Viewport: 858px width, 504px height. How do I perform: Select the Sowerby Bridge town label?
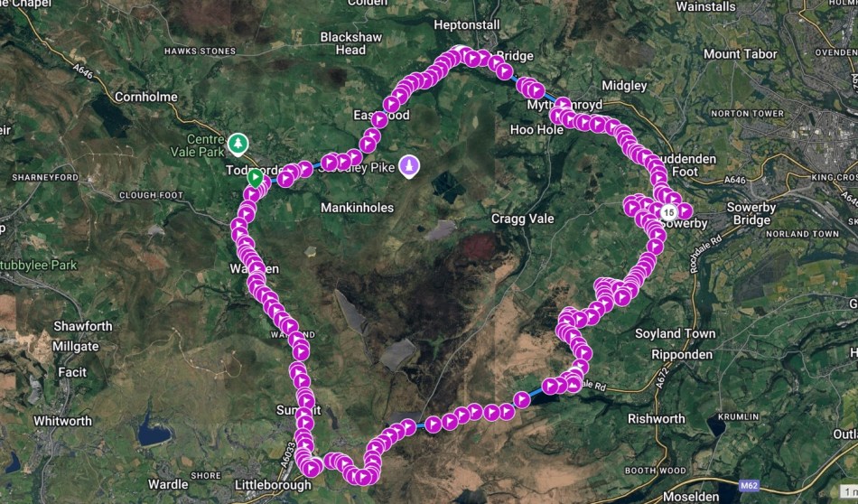(x=751, y=214)
